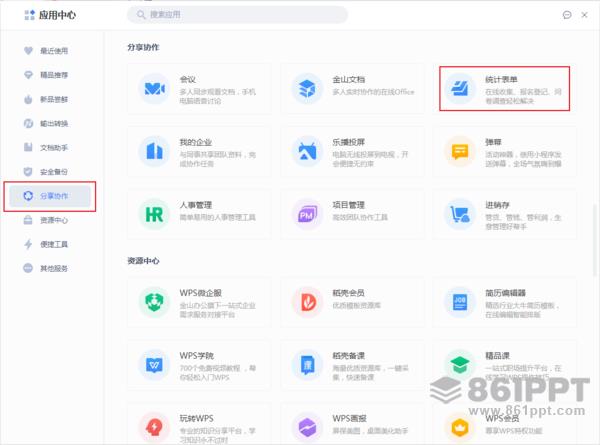Open the 输出转换 sidebar category
Screen dimensions: 600x445
pyautogui.click(x=50, y=124)
